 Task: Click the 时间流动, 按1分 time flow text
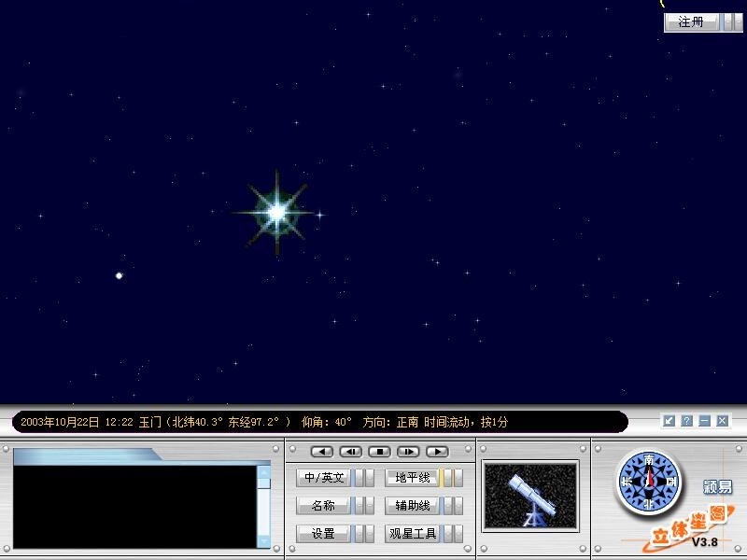click(x=466, y=422)
